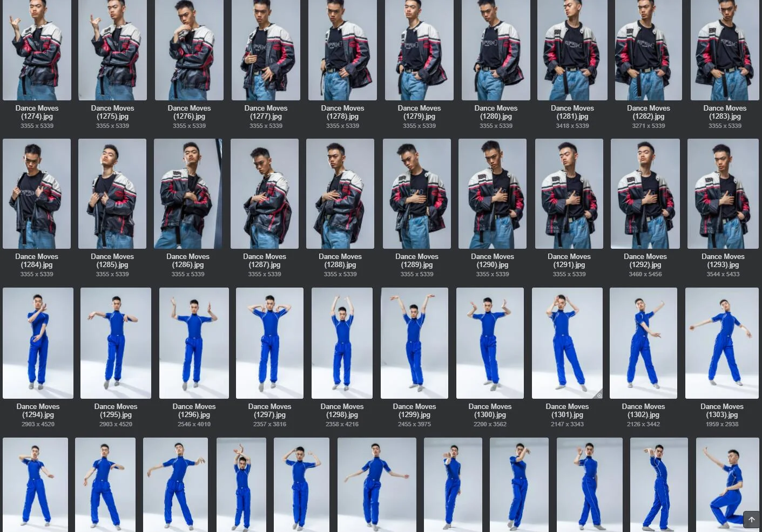Select the dimensions text "2200 x 3562"
This screenshot has width=762, height=532.
click(x=490, y=424)
